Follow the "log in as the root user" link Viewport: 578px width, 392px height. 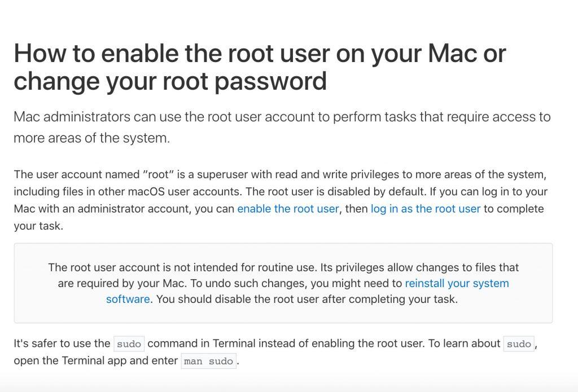click(x=426, y=209)
